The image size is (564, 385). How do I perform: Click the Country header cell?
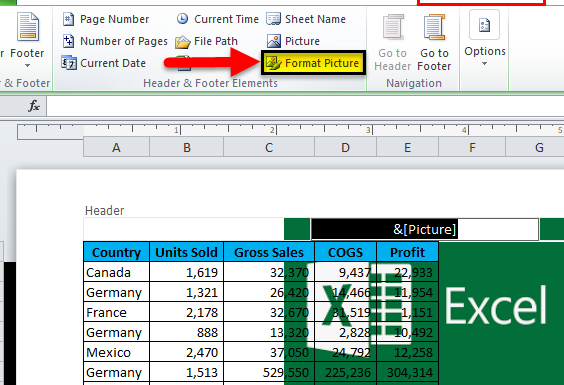[x=116, y=252]
